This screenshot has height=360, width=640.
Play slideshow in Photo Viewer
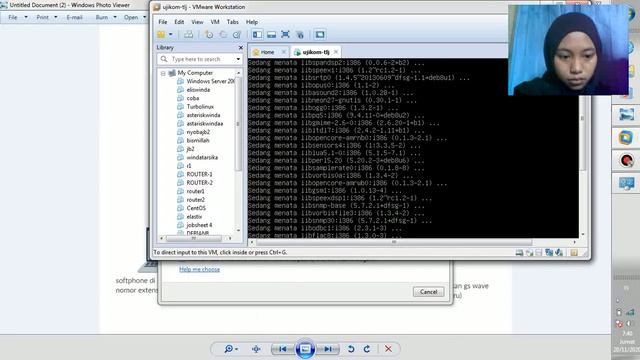[x=305, y=349]
